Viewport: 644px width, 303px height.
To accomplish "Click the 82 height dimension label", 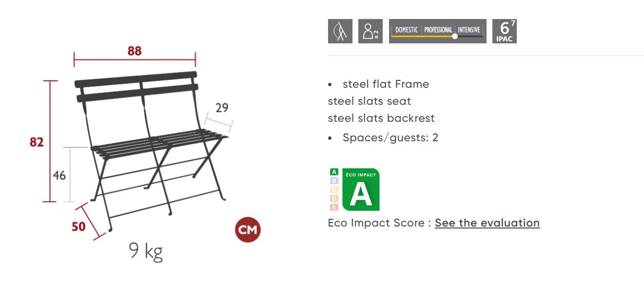I will click(x=37, y=142).
